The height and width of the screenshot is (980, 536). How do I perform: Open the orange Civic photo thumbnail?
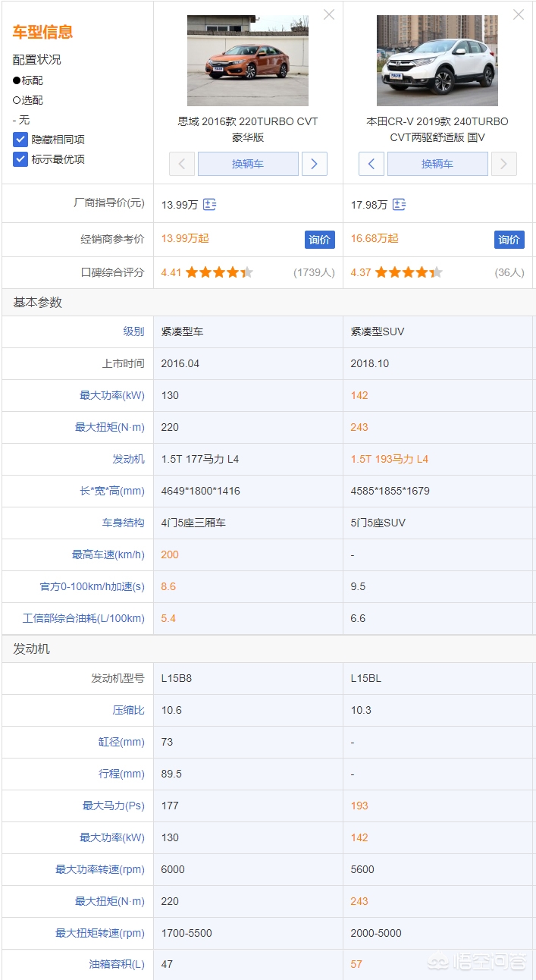[x=248, y=61]
